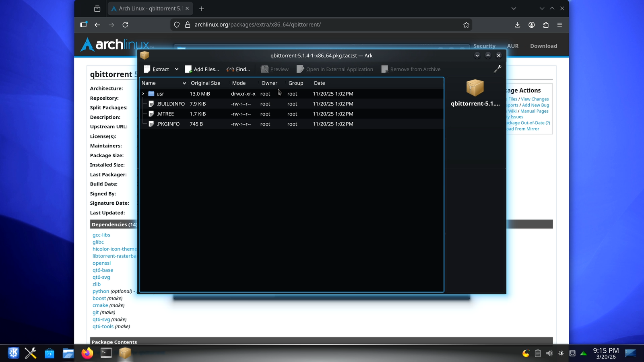Bookmark page with star icon
Viewport: 644px width, 362px height.
click(x=466, y=25)
